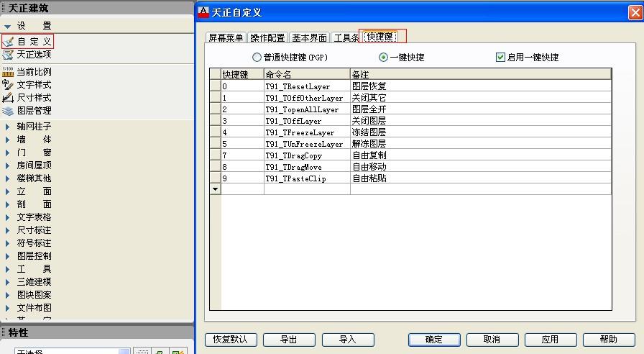The height and width of the screenshot is (354, 644).
Task: Select T91_TFreezeLayer command cell
Action: [307, 132]
